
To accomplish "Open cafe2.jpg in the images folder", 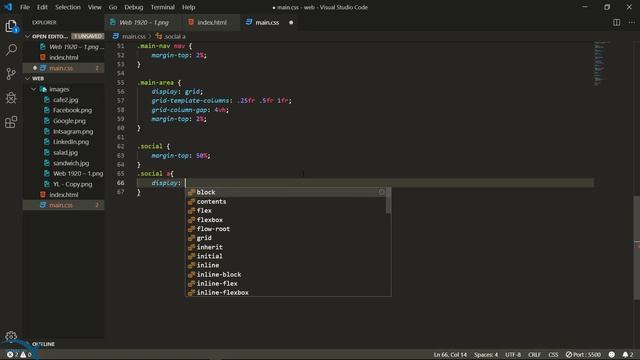I will point(65,100).
